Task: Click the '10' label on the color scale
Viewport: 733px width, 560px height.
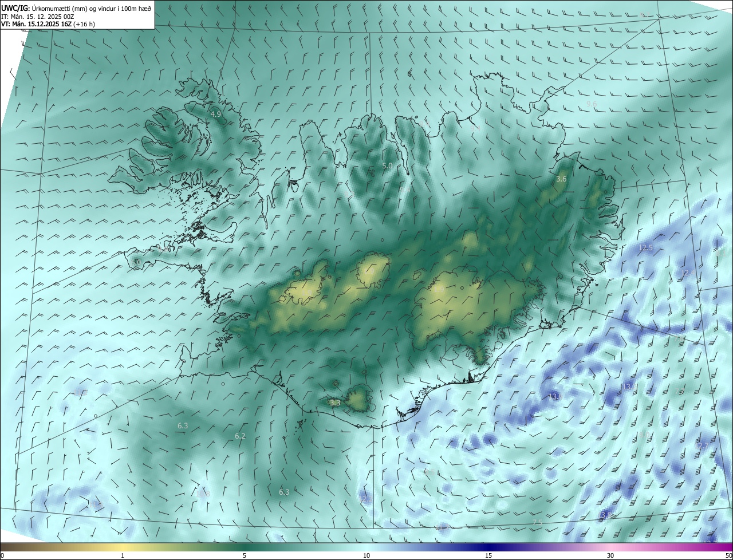Action: (x=366, y=555)
